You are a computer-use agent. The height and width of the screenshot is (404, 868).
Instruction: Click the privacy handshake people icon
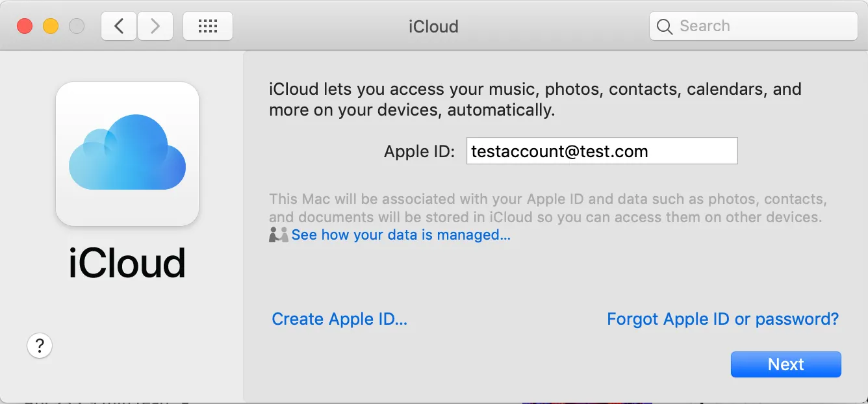point(278,235)
